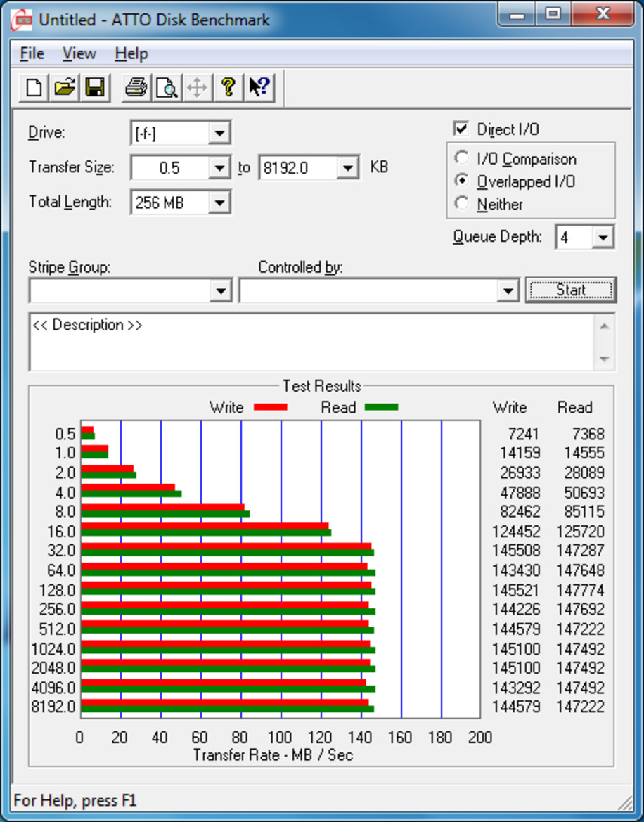Minimize the ATTO Disk Benchmark window
Image resolution: width=644 pixels, height=822 pixels.
(517, 14)
